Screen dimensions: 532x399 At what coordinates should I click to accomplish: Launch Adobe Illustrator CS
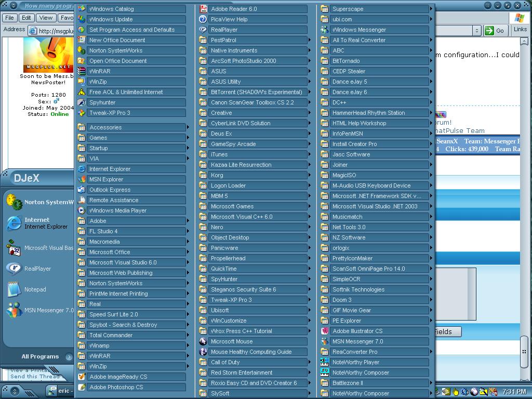tap(375, 331)
